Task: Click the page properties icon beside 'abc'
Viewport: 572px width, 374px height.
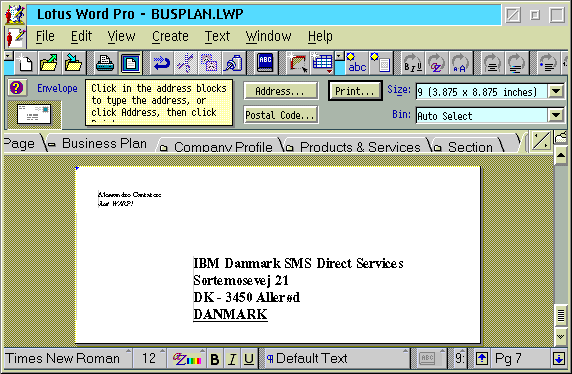Action: pyautogui.click(x=381, y=63)
